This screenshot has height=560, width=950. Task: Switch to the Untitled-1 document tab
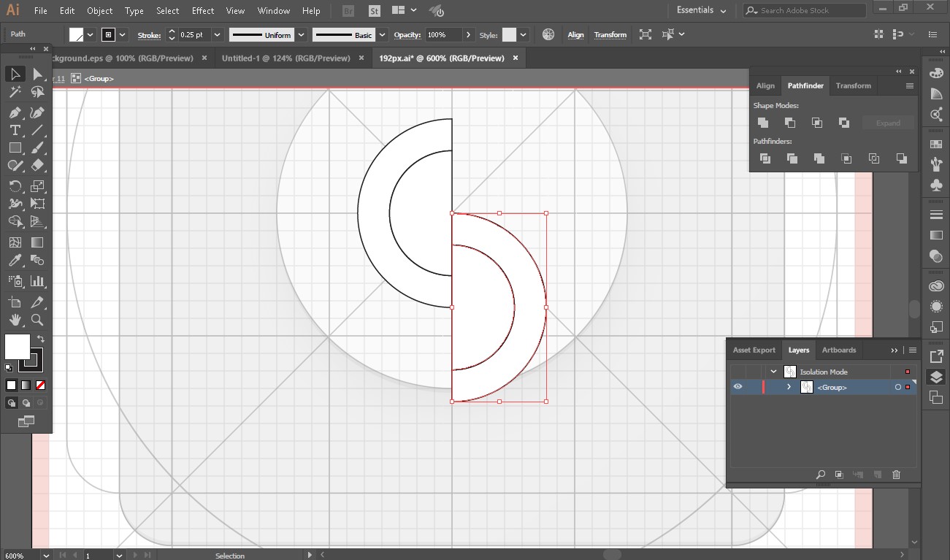coord(286,58)
